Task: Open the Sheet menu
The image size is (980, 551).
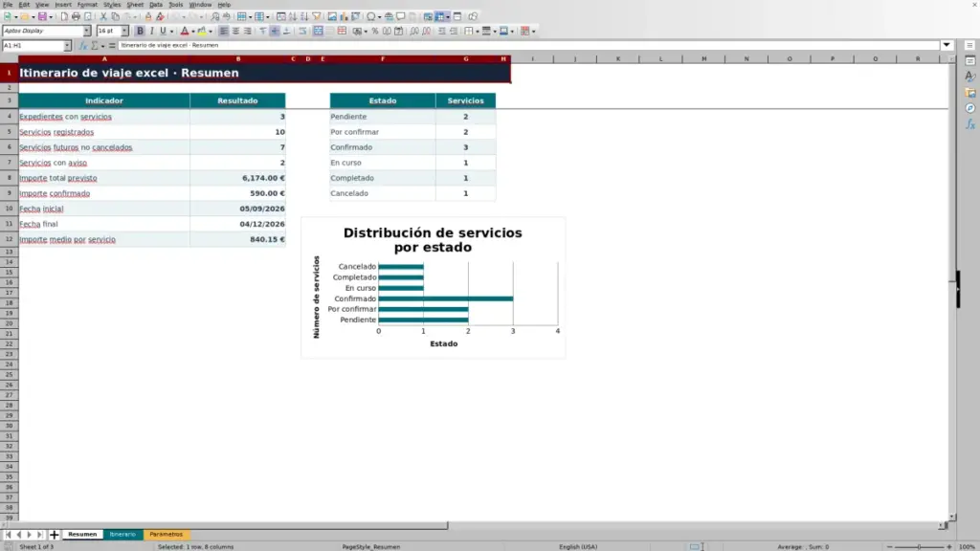Action: click(135, 5)
